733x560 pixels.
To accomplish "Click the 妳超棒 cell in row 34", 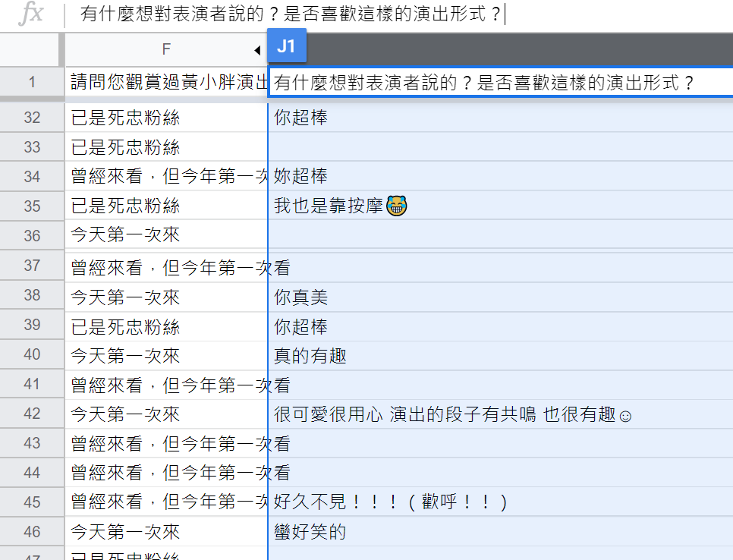I will (x=300, y=177).
